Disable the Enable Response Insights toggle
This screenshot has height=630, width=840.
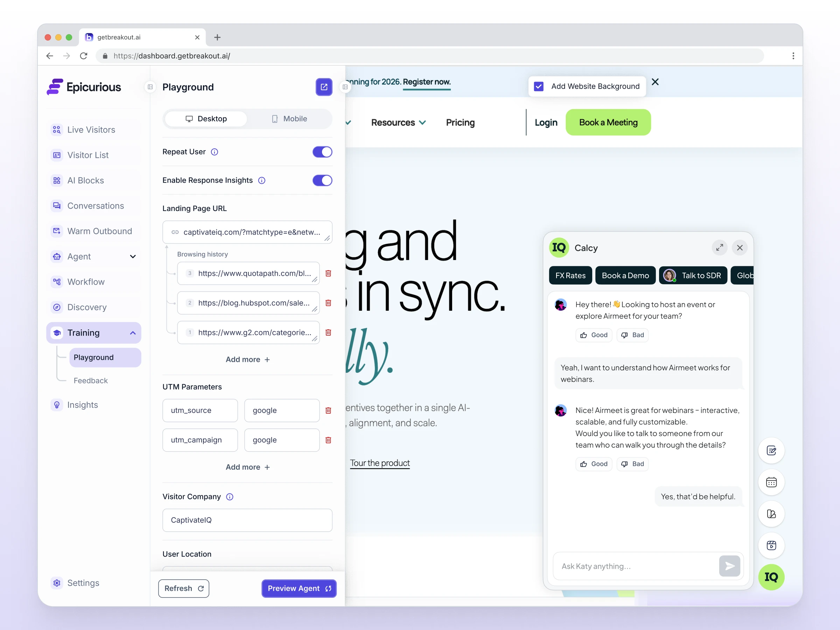(322, 180)
